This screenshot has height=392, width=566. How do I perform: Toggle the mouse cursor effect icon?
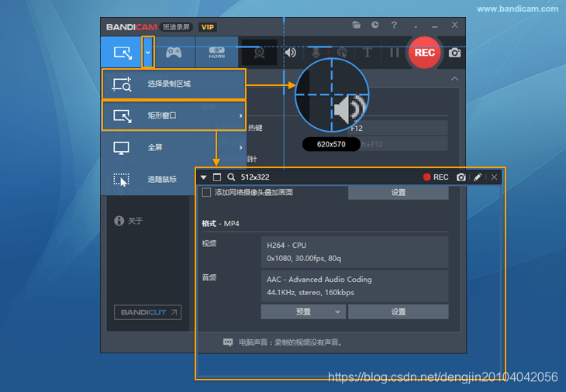pos(342,53)
